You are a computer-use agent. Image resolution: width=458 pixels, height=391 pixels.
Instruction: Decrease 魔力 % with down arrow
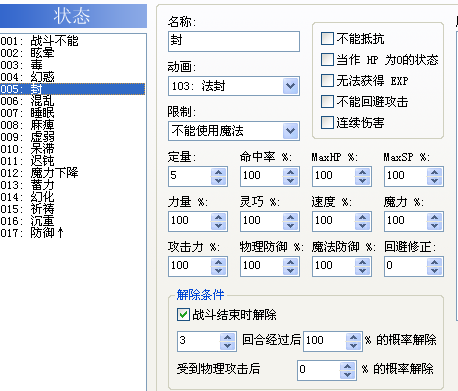click(x=435, y=226)
